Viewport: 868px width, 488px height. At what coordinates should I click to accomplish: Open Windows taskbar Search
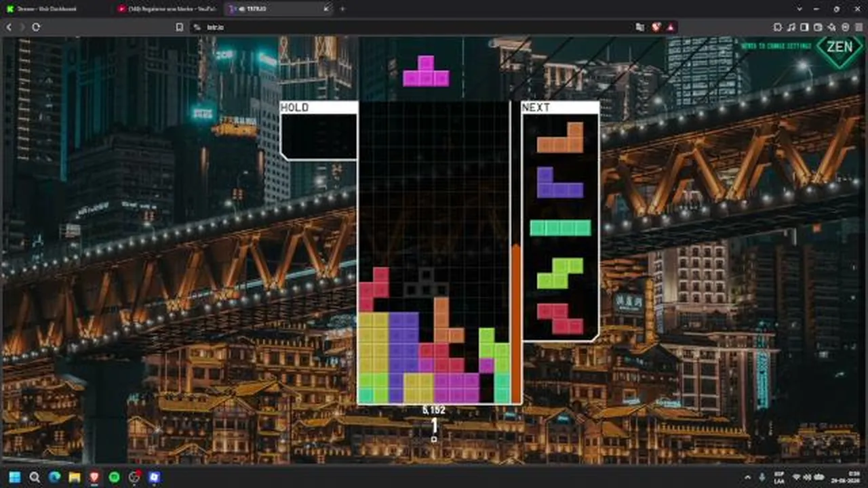35,477
